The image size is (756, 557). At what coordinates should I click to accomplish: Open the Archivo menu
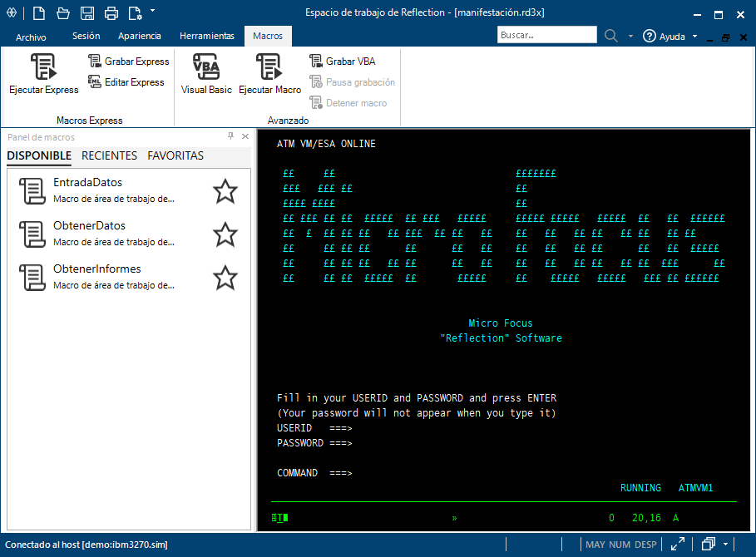point(31,37)
